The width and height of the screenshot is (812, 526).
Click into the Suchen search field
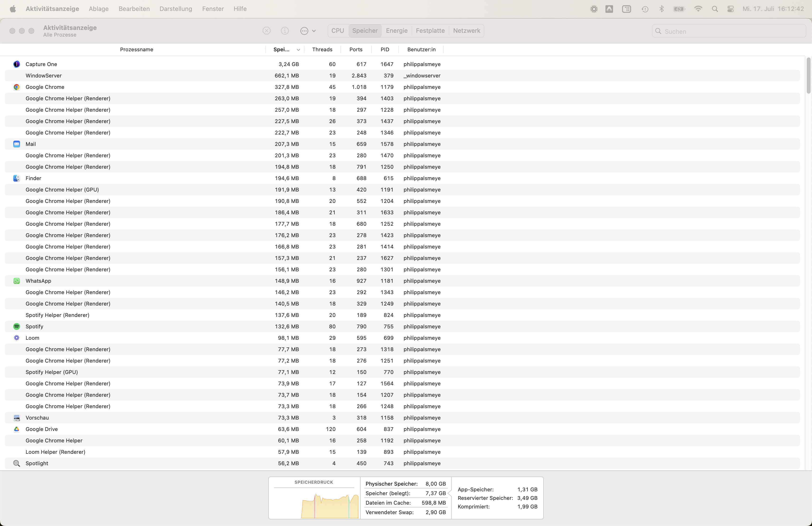[x=730, y=31]
